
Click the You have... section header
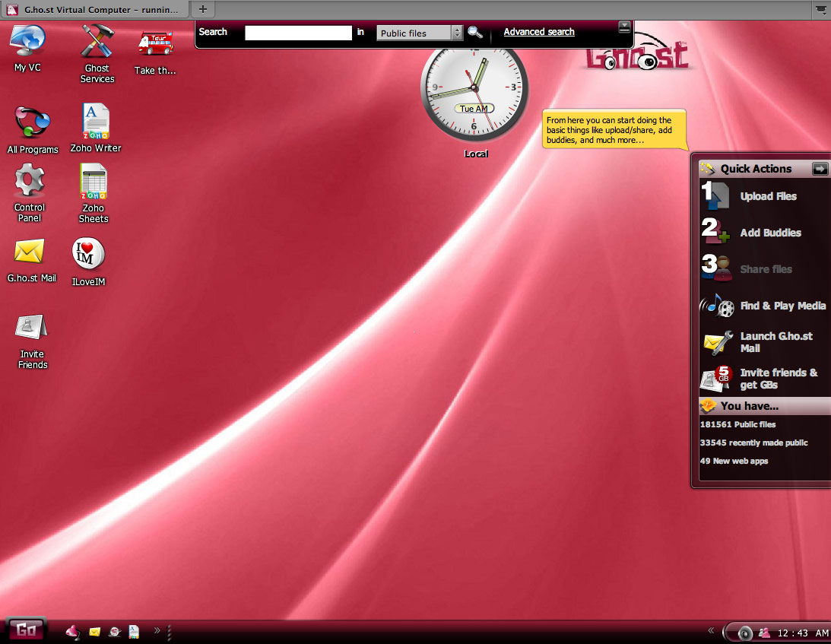(x=764, y=406)
